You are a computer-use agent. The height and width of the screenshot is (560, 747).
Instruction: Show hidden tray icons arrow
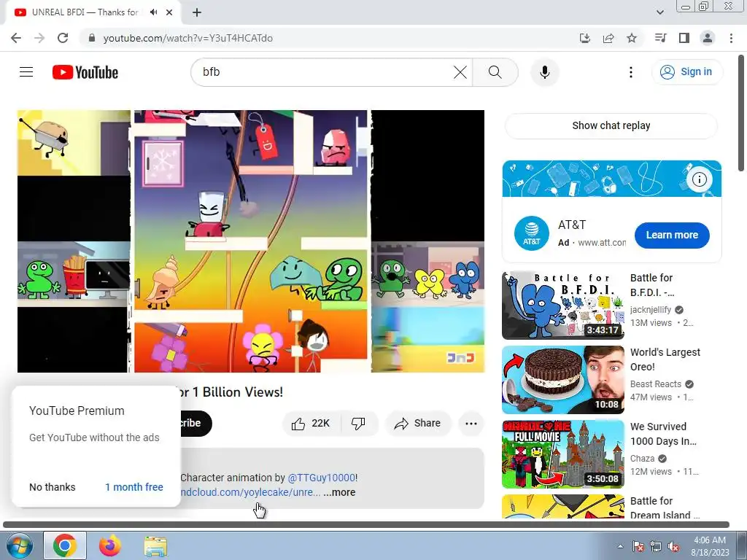pos(620,547)
